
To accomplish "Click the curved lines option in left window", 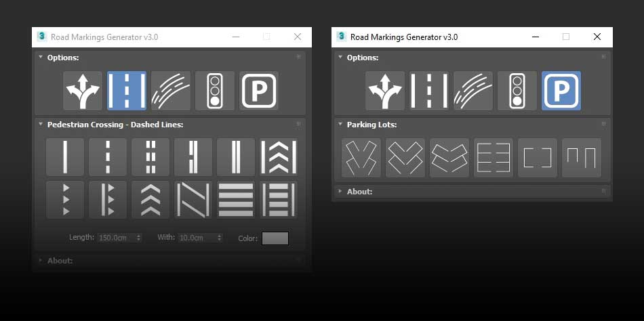I will [170, 91].
